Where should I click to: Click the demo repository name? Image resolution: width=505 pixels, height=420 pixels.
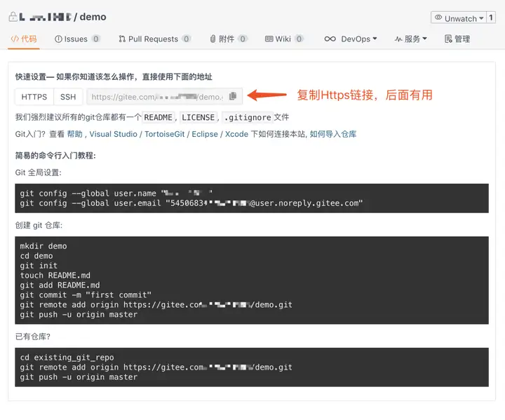pyautogui.click(x=93, y=17)
